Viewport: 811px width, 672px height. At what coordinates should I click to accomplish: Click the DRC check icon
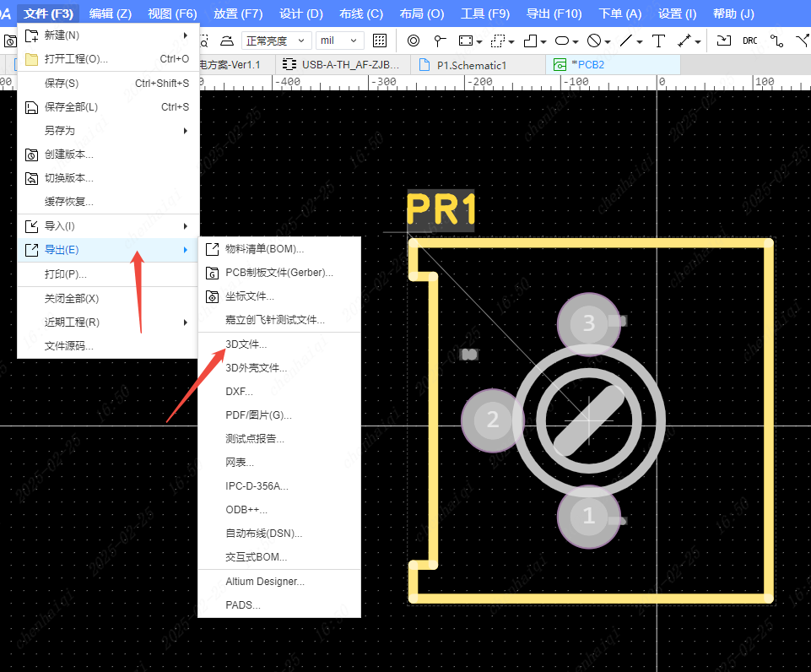click(x=749, y=41)
